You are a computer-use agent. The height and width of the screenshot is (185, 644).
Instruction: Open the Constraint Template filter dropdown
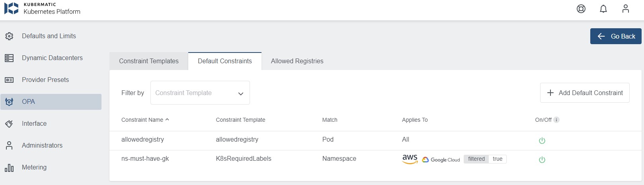pyautogui.click(x=200, y=93)
